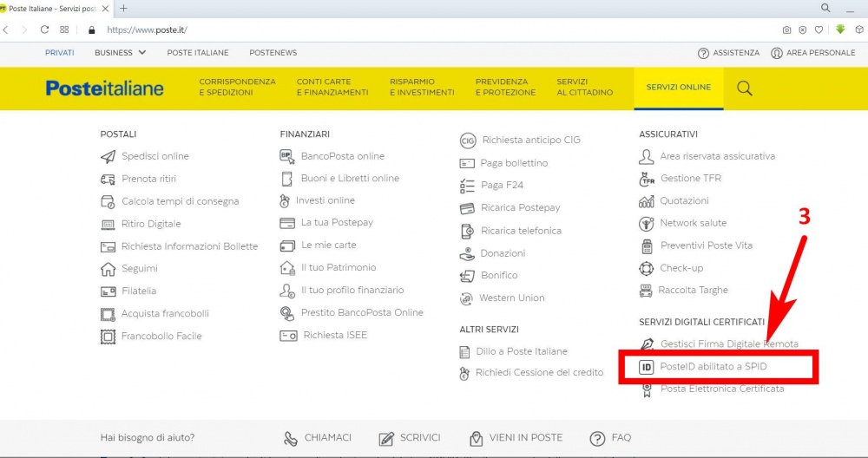Click the Scrivici pencil icon
The height and width of the screenshot is (458, 868).
point(386,439)
